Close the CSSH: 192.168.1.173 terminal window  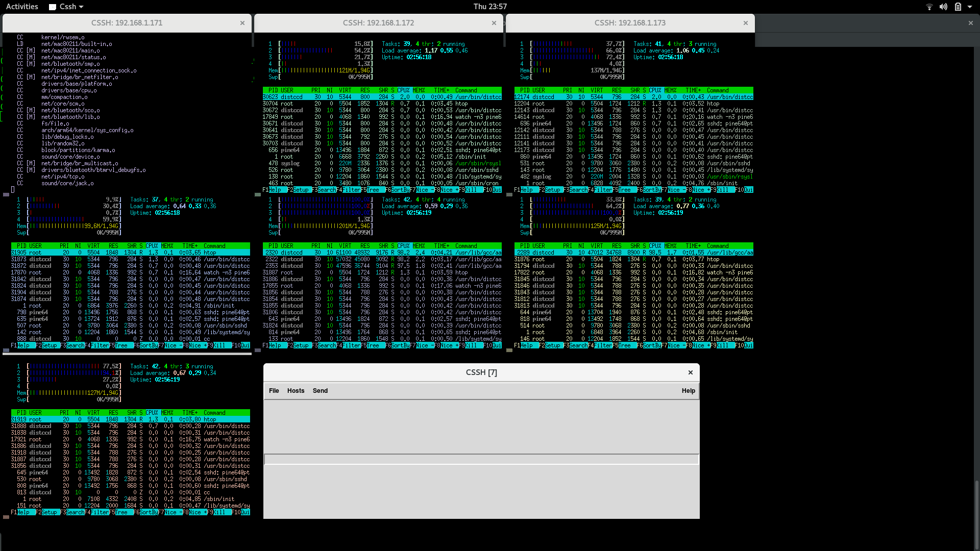(x=746, y=23)
